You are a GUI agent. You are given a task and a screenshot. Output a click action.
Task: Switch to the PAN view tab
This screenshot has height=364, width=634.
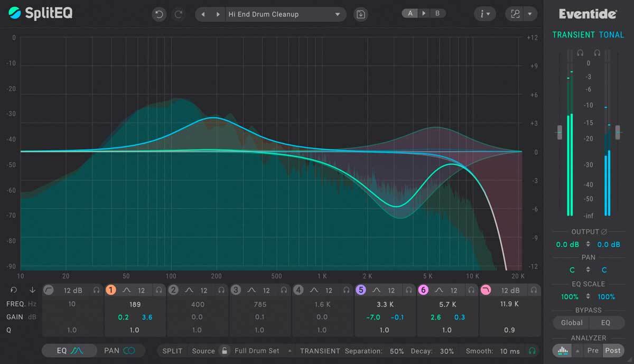[x=119, y=350]
